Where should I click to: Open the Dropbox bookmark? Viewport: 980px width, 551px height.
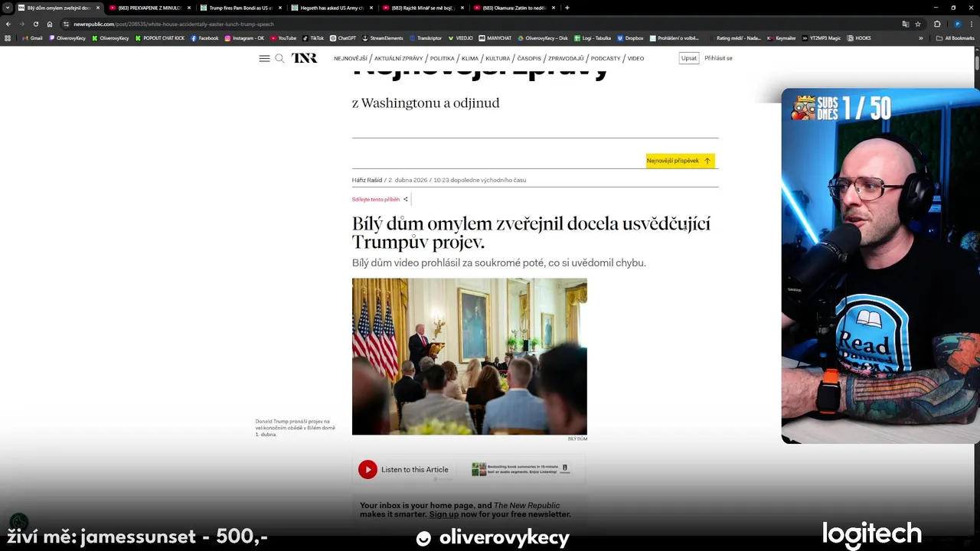click(630, 37)
